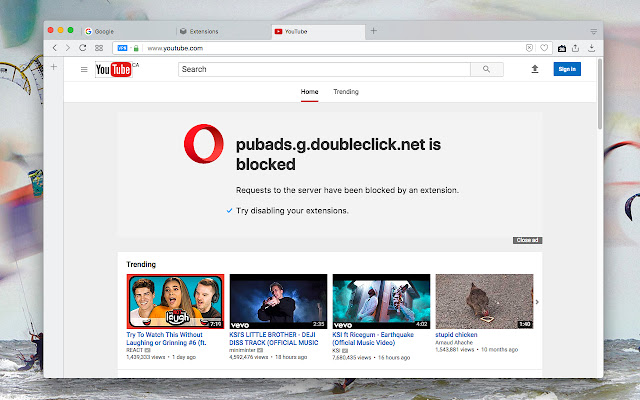This screenshot has width=640, height=400.
Task: Click the Close ad button
Action: 527,240
